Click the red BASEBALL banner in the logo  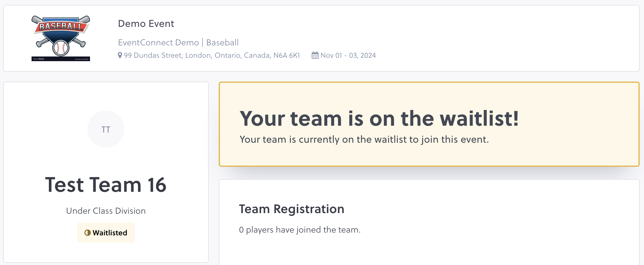tap(61, 27)
